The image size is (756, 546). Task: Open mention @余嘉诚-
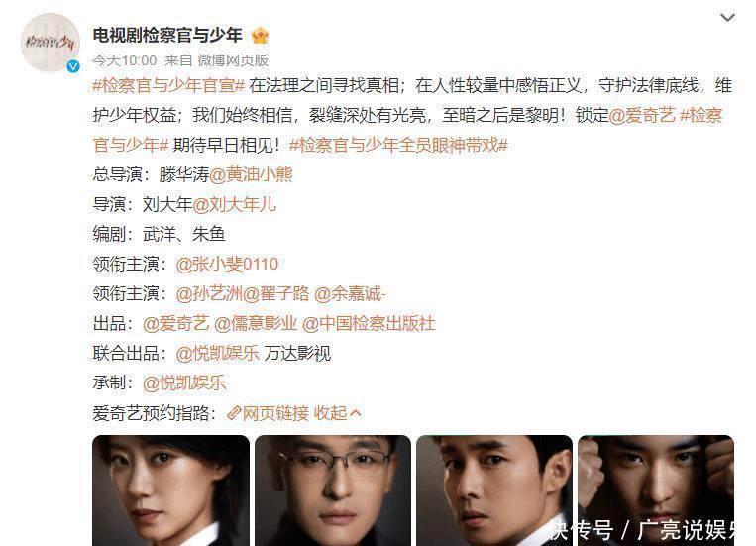350,293
